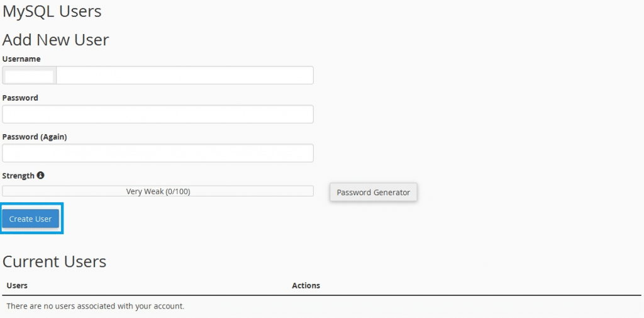644x318 pixels.
Task: Click the MySQL Users page heading
Action: [x=52, y=11]
